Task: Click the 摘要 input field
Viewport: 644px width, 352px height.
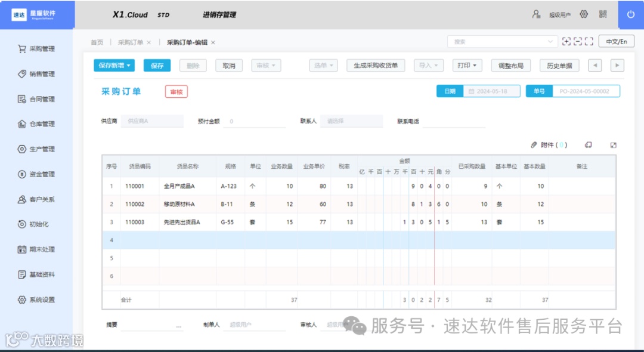Action: point(152,325)
